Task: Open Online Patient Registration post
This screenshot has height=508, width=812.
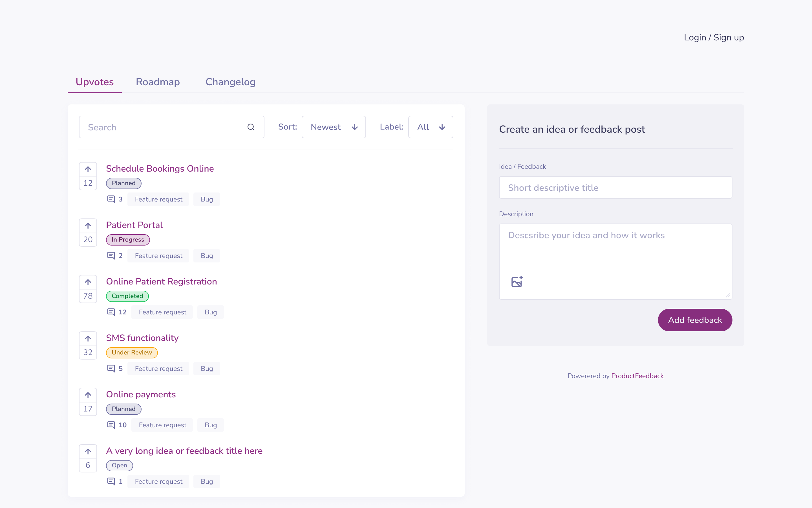Action: point(161,282)
